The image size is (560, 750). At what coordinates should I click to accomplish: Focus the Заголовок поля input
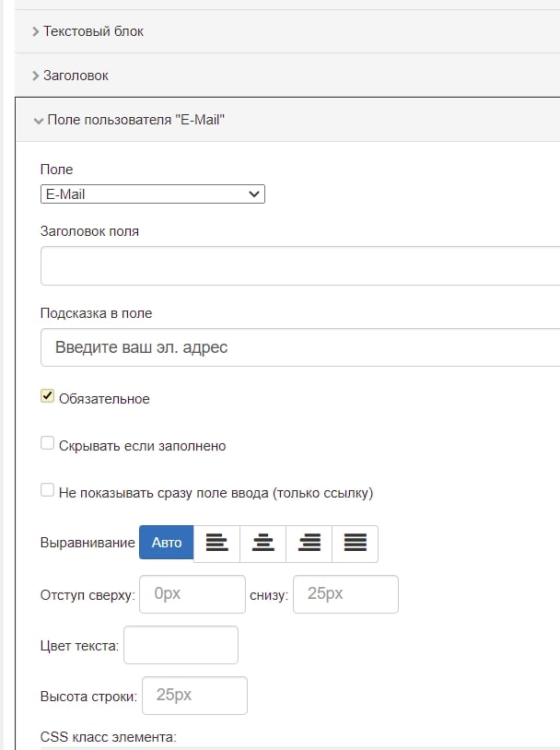[x=300, y=266]
